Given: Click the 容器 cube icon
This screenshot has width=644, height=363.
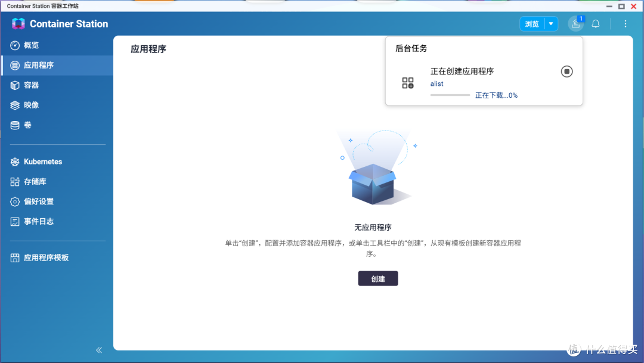Looking at the screenshot, I should point(15,85).
